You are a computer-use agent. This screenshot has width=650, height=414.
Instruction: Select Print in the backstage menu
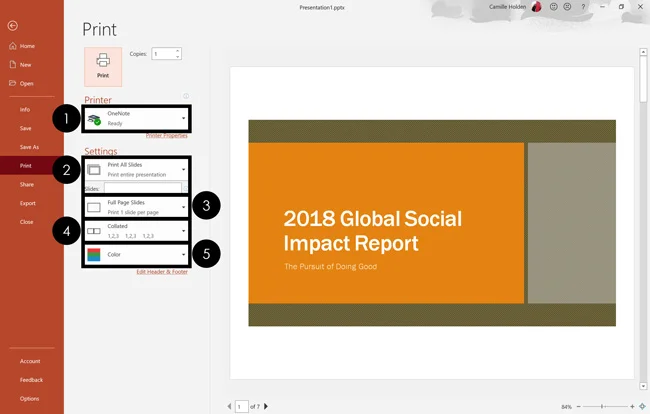26,166
